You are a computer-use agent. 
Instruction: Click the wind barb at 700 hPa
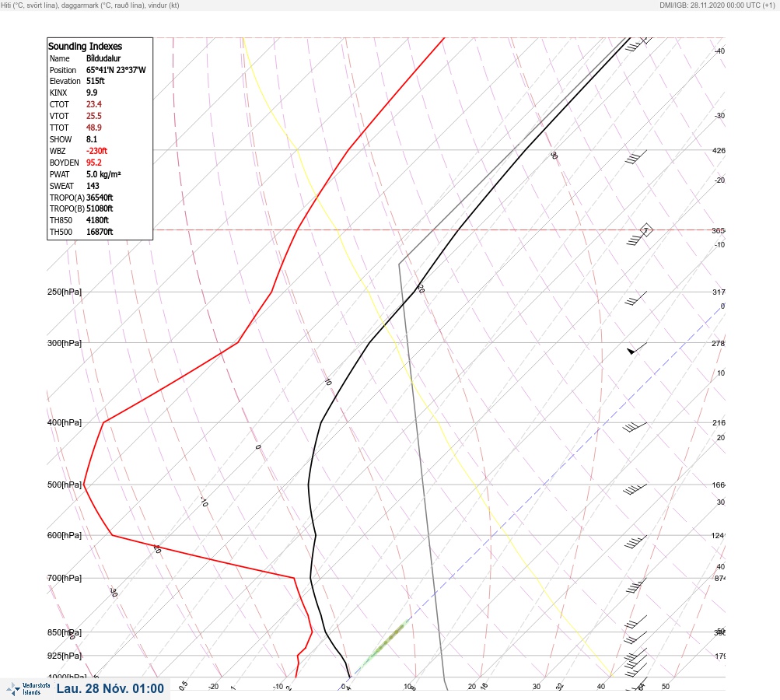coord(636,586)
